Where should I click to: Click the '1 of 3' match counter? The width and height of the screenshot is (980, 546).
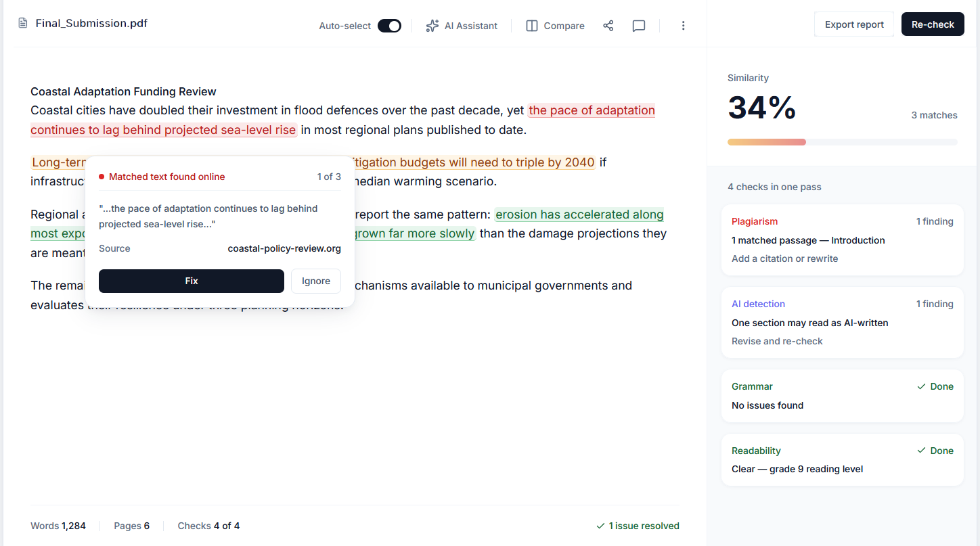click(x=329, y=177)
